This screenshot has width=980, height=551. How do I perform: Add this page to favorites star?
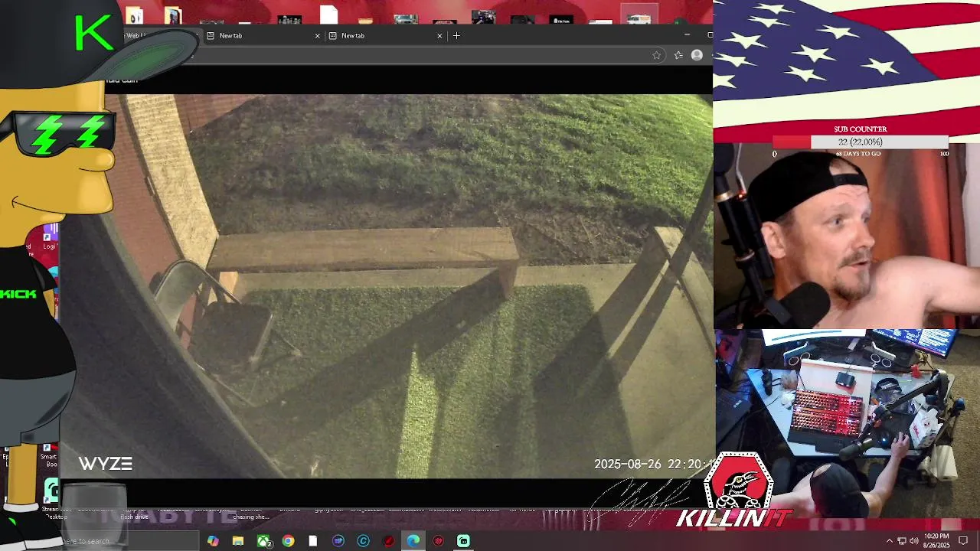coord(656,55)
